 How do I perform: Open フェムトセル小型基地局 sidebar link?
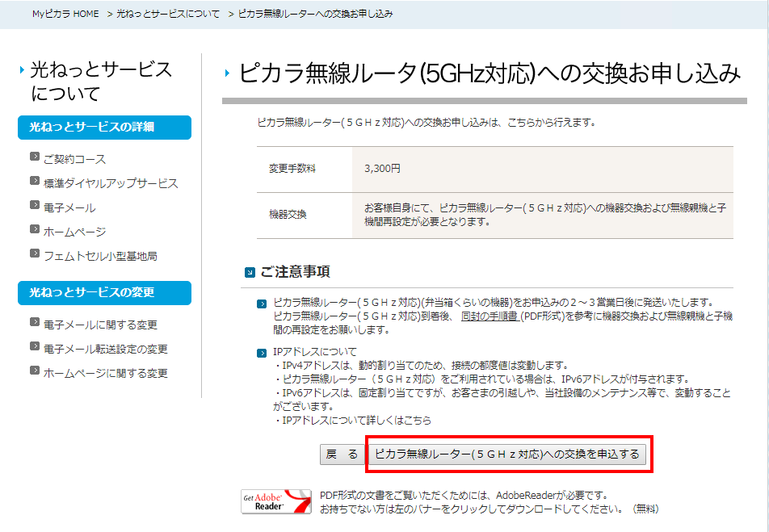point(100,256)
